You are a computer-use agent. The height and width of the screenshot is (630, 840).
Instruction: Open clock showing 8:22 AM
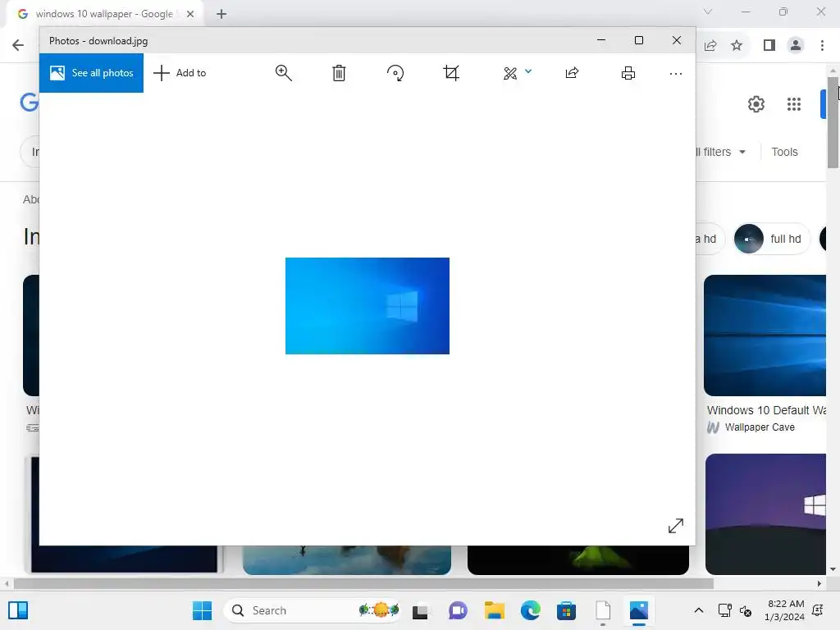785,610
